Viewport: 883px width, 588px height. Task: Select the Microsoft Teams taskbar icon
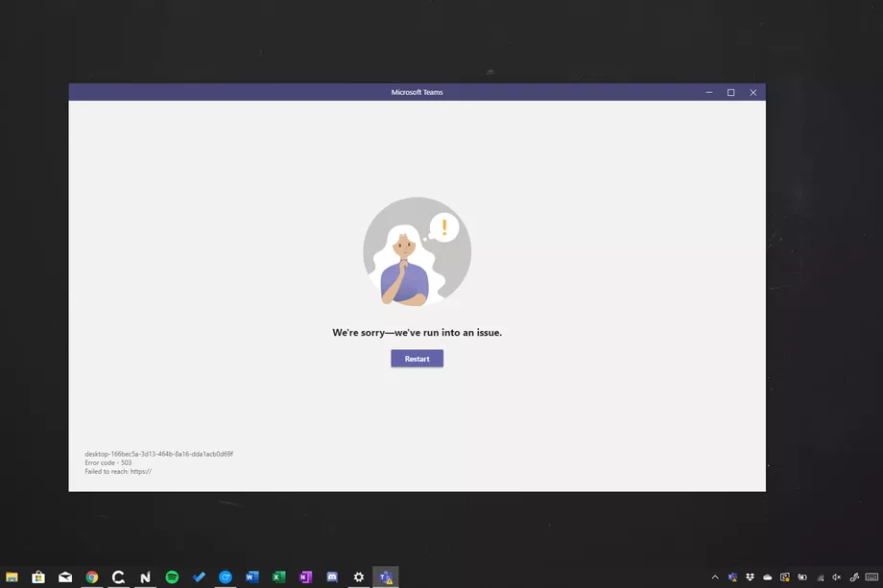(x=386, y=576)
